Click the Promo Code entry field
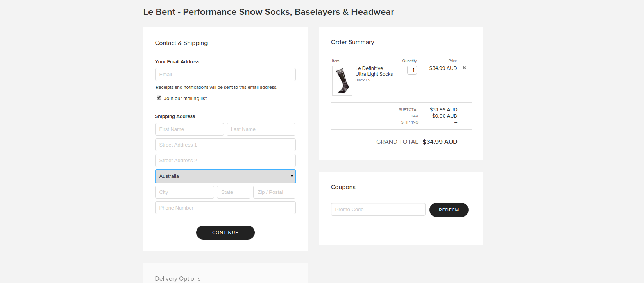Viewport: 644px width, 283px height. [x=378, y=209]
